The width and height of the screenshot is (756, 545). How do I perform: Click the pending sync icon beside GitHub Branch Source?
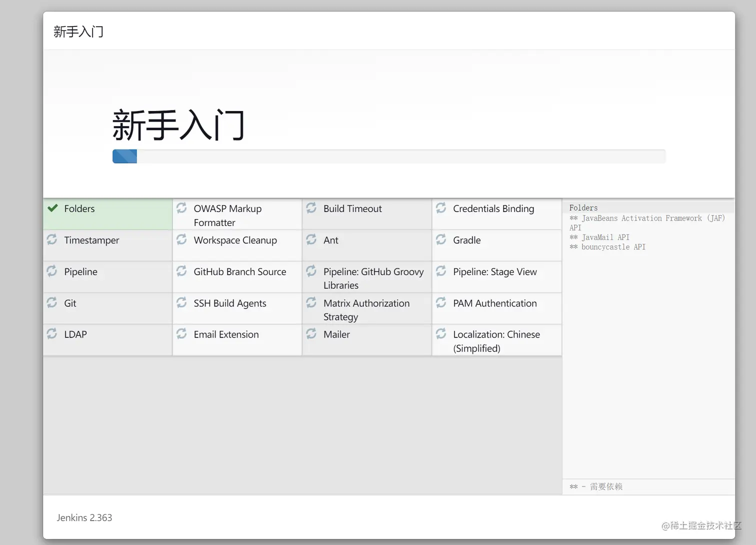click(181, 271)
